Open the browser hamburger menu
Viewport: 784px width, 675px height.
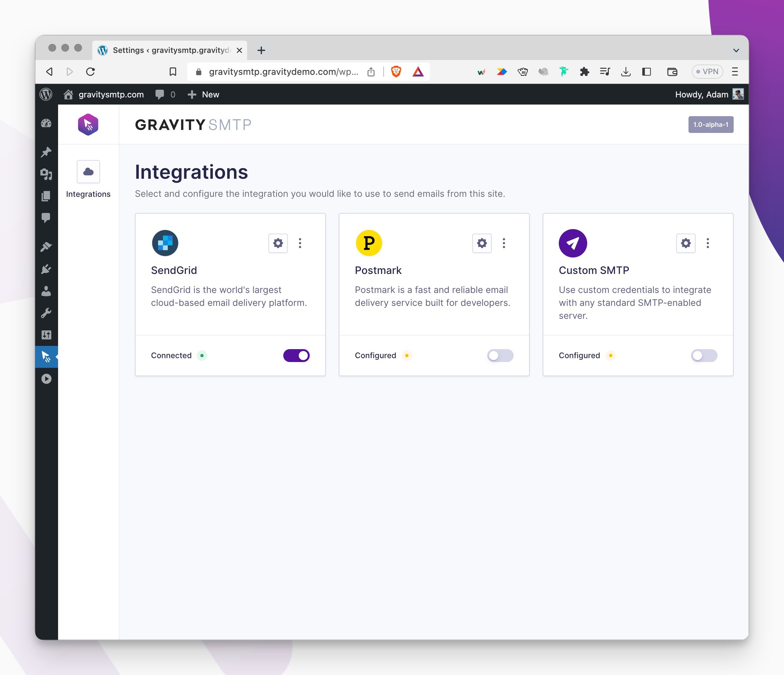[735, 72]
